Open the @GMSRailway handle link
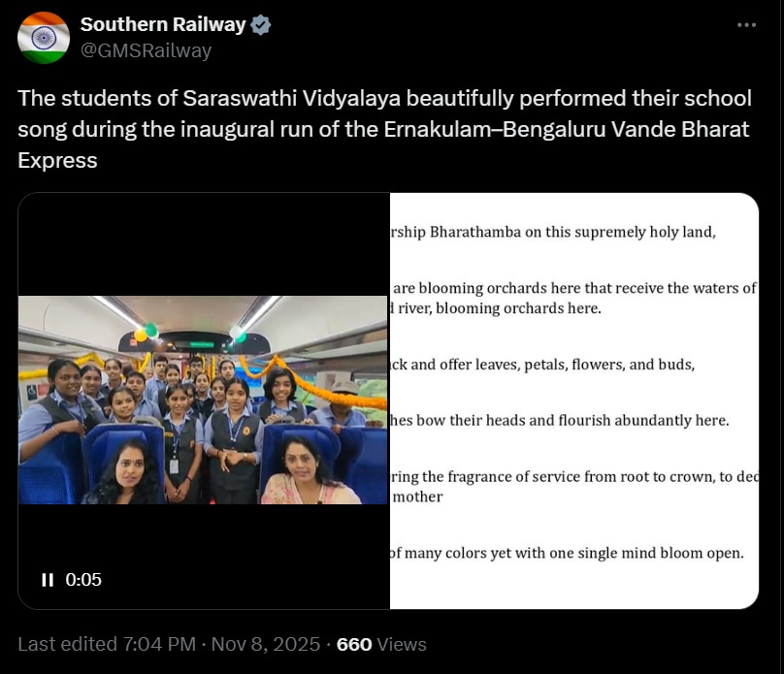The width and height of the screenshot is (784, 674). [146, 50]
